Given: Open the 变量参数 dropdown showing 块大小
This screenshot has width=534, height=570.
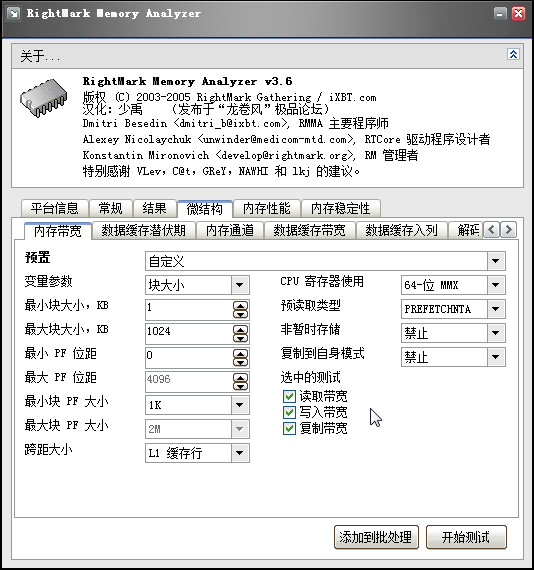Looking at the screenshot, I should click(197, 285).
